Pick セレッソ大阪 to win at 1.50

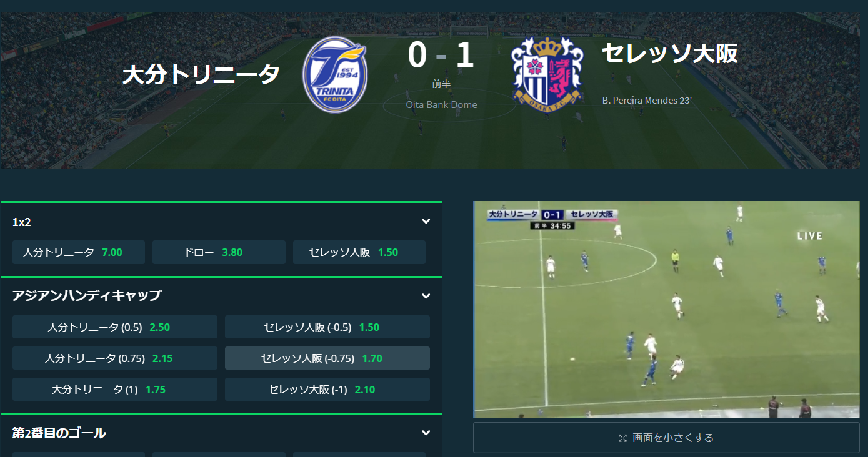(x=359, y=252)
